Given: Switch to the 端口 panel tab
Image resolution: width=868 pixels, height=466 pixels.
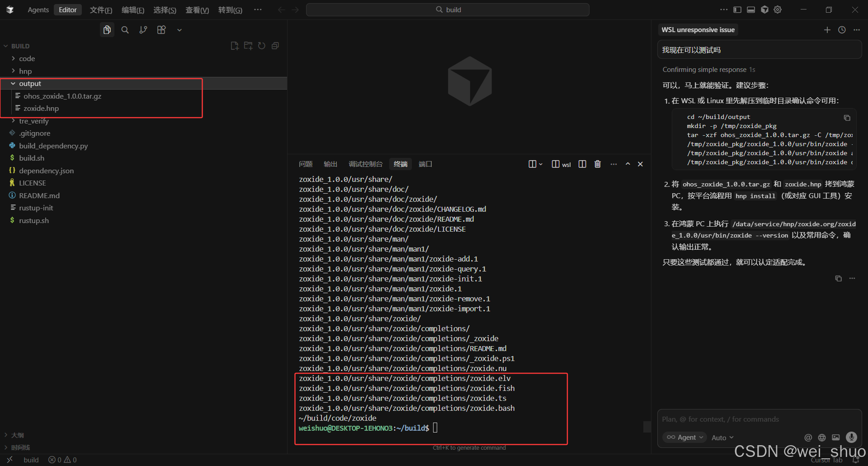Looking at the screenshot, I should [425, 164].
